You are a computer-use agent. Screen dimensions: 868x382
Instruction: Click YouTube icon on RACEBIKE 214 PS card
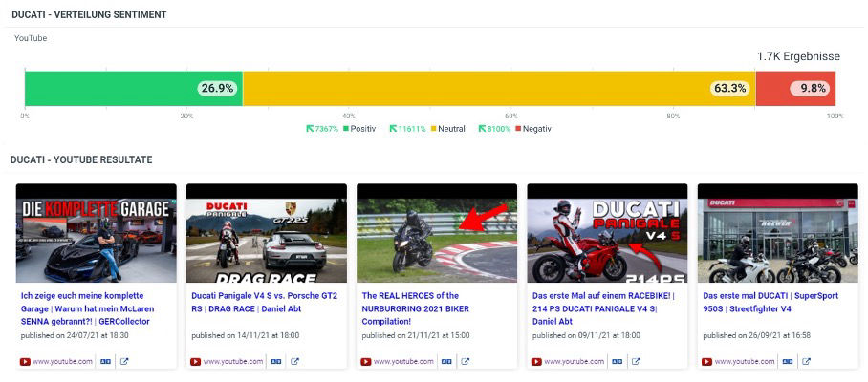click(x=536, y=362)
